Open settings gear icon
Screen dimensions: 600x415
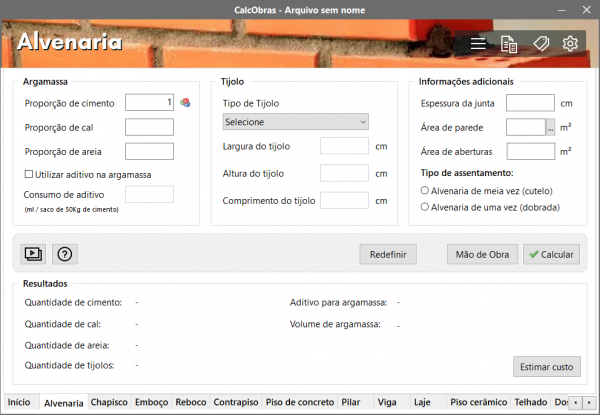point(570,44)
